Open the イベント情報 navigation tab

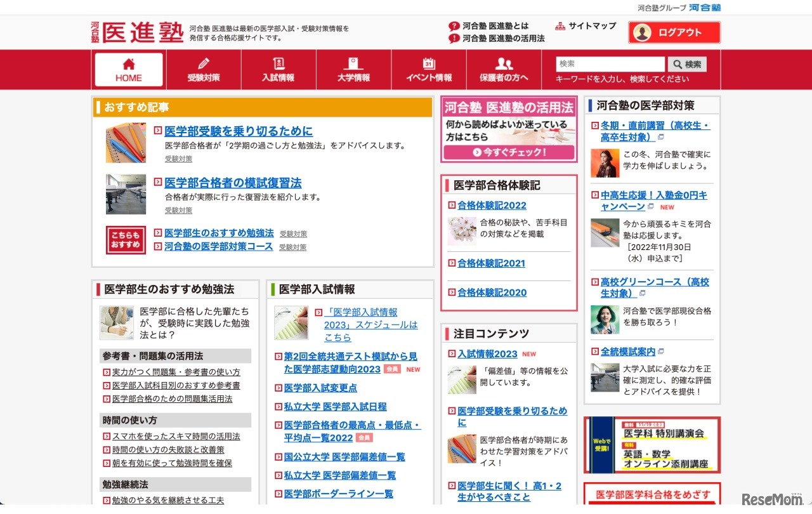429,70
